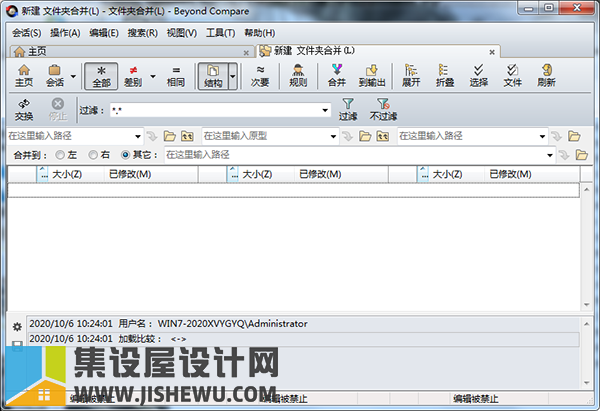Click the 主页 home toolbar icon
Screen dimensions: 600x411
(x=24, y=76)
